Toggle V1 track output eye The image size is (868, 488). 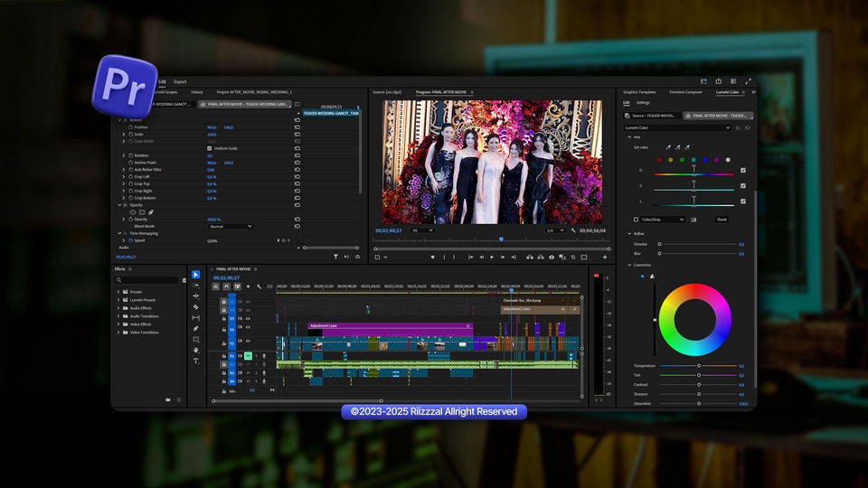248,342
